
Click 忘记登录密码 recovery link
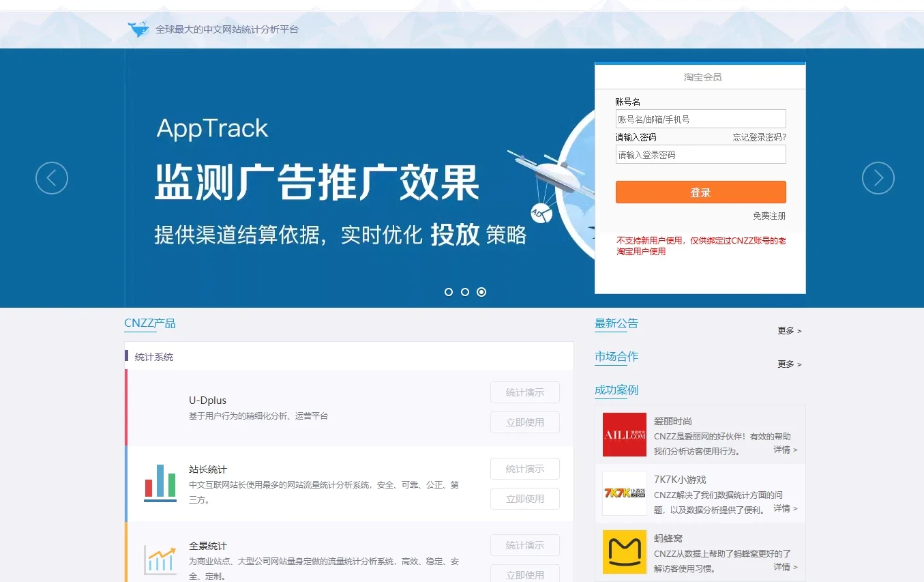tap(760, 136)
